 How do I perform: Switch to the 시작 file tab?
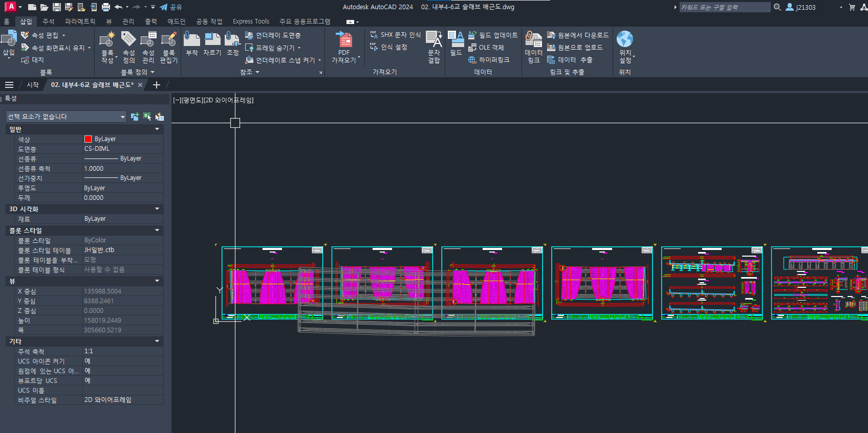[x=33, y=85]
